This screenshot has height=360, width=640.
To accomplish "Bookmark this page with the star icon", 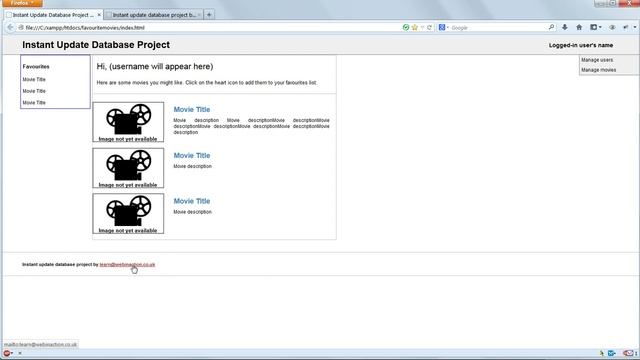I will tap(415, 27).
